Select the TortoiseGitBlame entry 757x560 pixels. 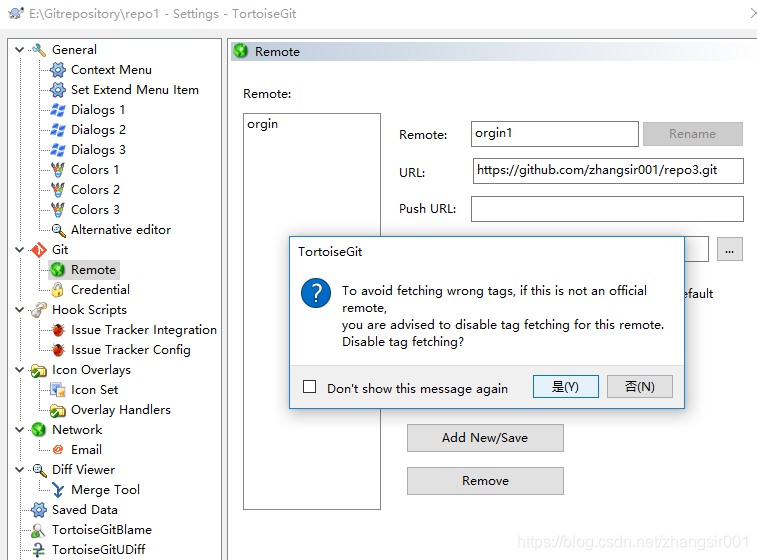point(102,530)
